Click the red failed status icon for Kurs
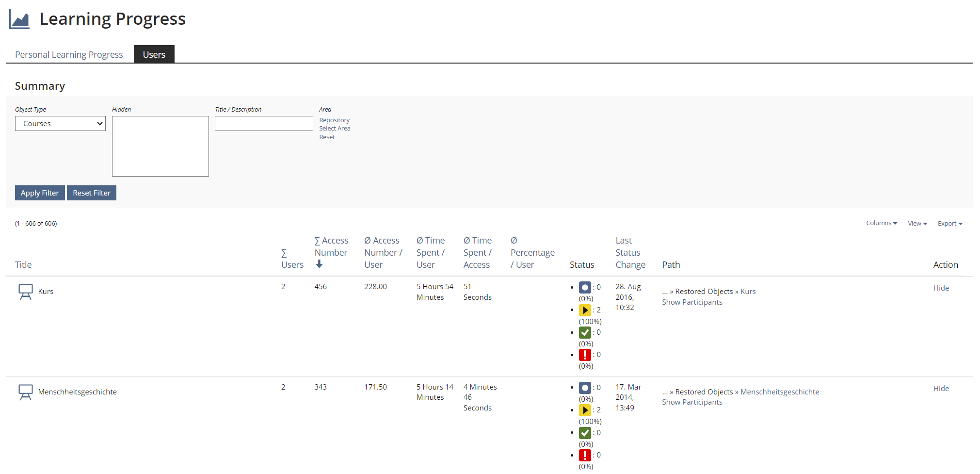980x474 pixels. point(585,355)
